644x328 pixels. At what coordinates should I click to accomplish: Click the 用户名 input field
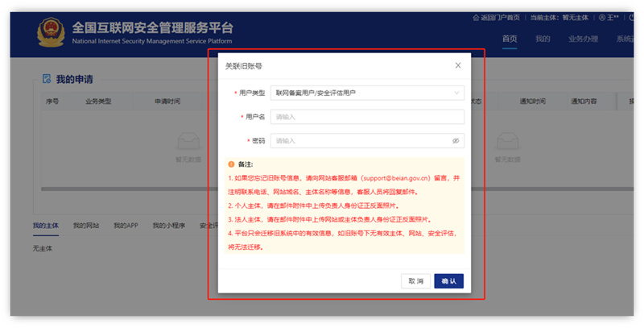[x=366, y=117]
